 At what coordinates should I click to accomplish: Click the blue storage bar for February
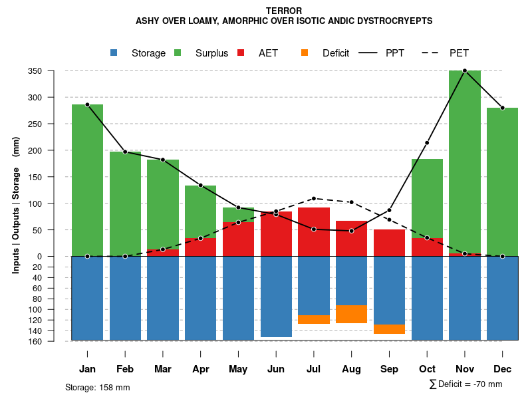click(125, 298)
